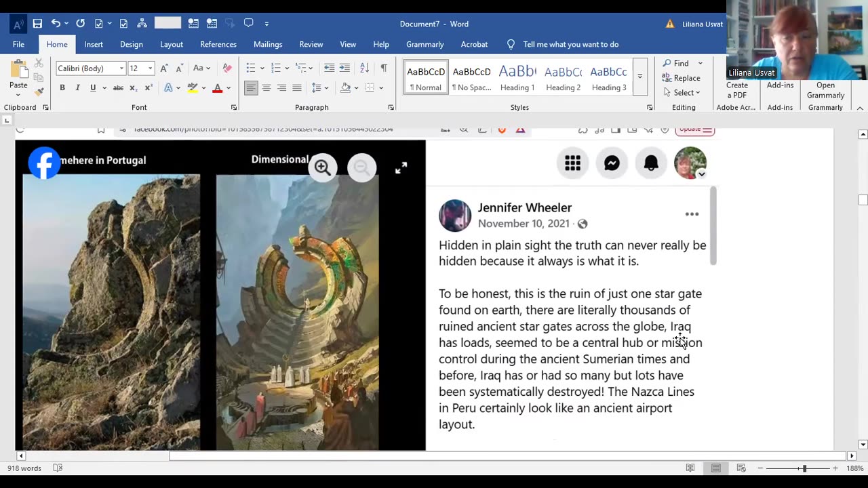Click the fullscreen expand arrows on photo
Screen dimensions: 868x488
click(x=401, y=167)
